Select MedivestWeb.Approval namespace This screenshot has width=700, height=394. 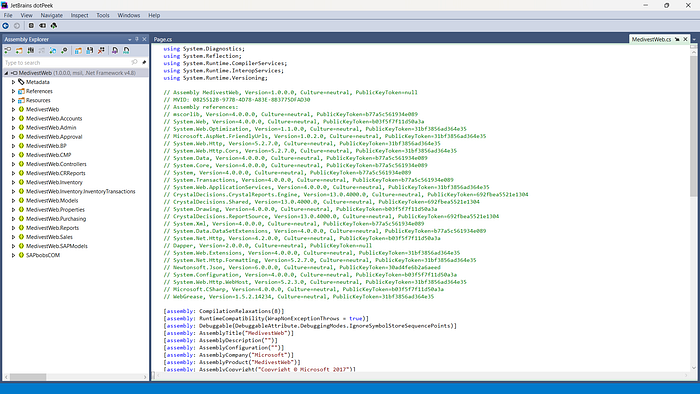[x=54, y=137]
